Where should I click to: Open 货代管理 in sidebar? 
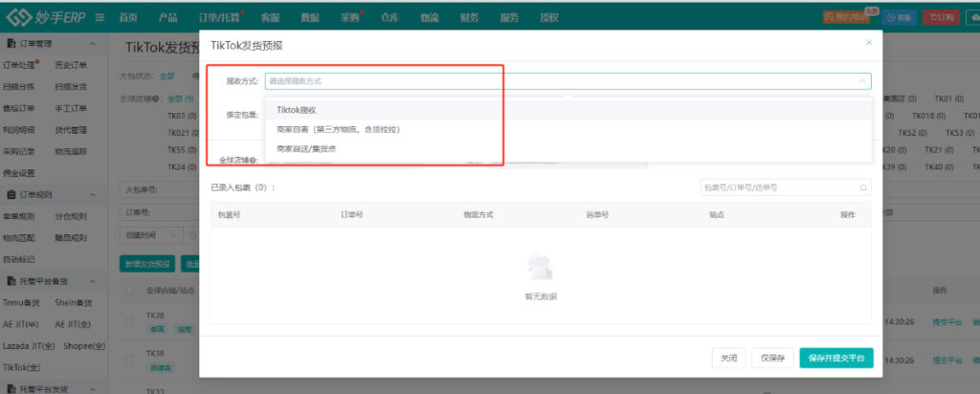pyautogui.click(x=71, y=130)
